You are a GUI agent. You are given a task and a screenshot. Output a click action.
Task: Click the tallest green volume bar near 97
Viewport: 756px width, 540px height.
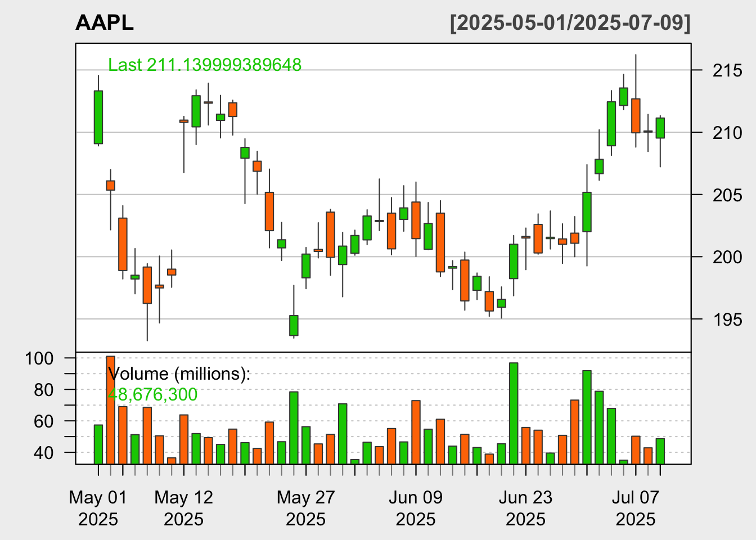[x=514, y=413]
